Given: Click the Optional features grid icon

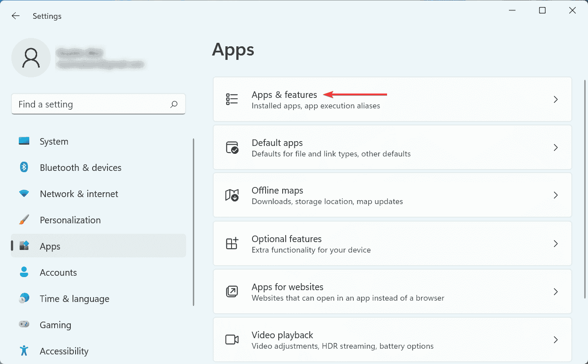Looking at the screenshot, I should (232, 243).
